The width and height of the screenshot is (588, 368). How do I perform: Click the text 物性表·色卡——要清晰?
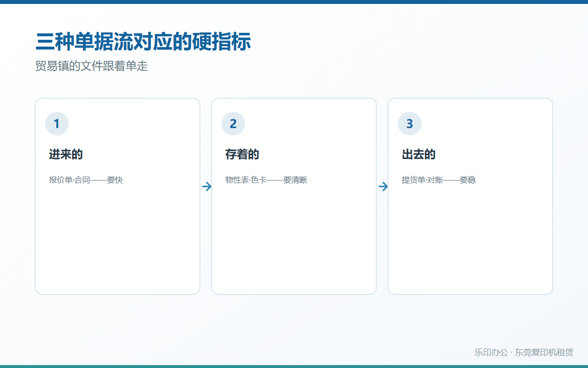point(266,180)
